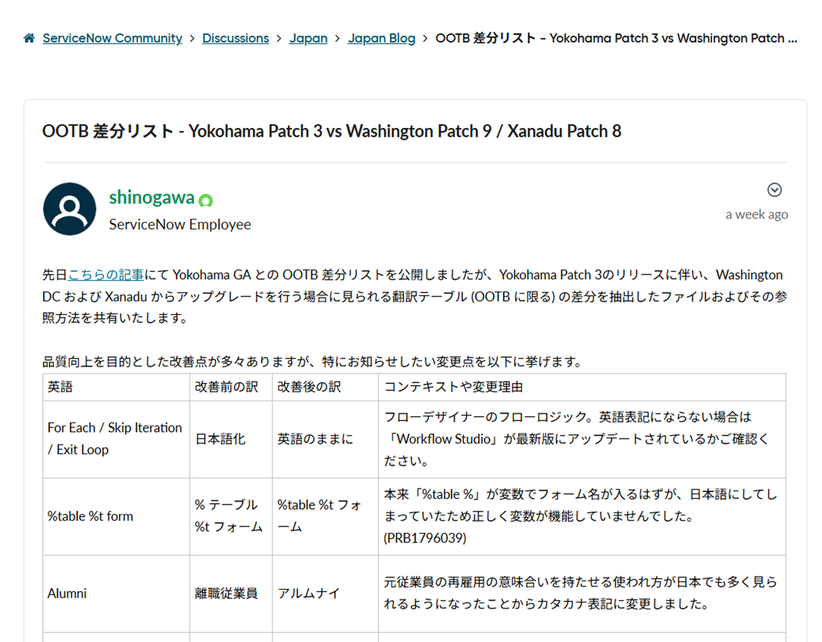
Task: Click the '% テーブル %t フォーム' cell
Action: [231, 516]
